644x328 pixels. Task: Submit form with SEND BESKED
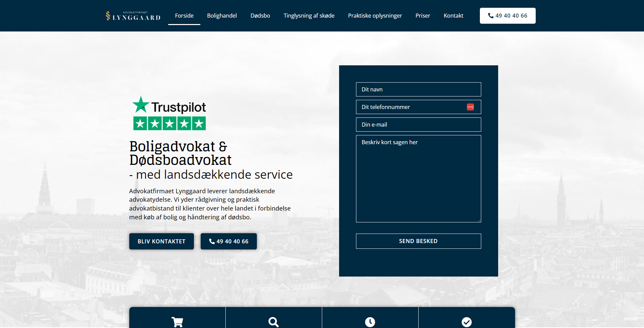point(418,241)
